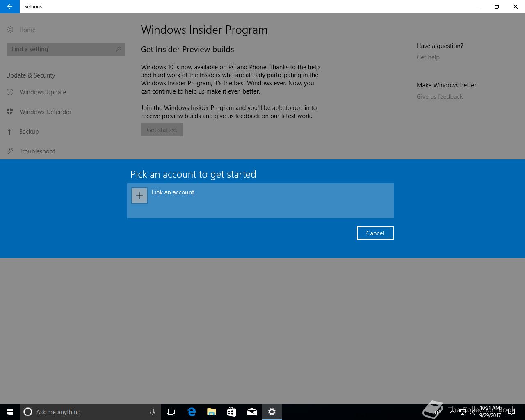This screenshot has height=420, width=525.
Task: Click the Backup upload arrow icon
Action: point(10,131)
